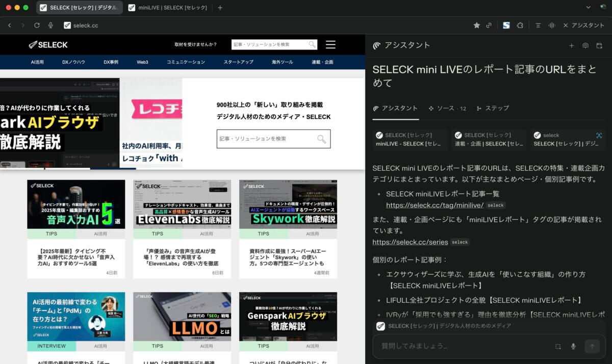Focus the hero 記事・ソリューションを検索 search box

(273, 139)
